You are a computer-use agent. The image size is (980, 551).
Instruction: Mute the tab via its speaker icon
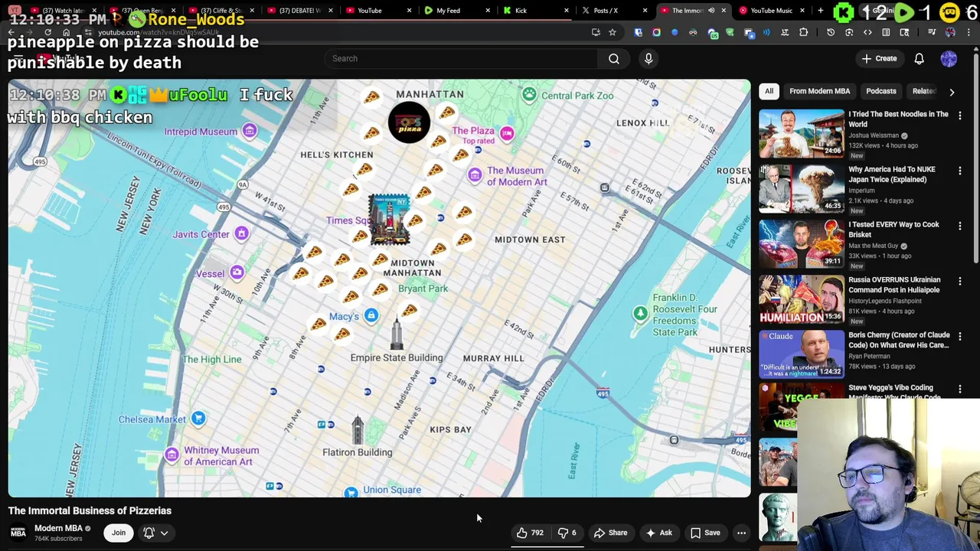(x=711, y=11)
